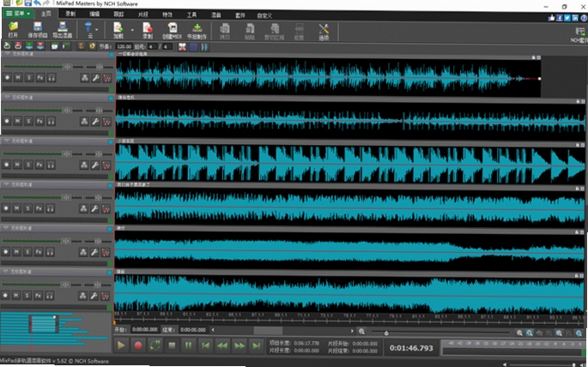Click the magnifier icon left of zoom slider
The height and width of the screenshot is (367, 588).
[x=361, y=332]
